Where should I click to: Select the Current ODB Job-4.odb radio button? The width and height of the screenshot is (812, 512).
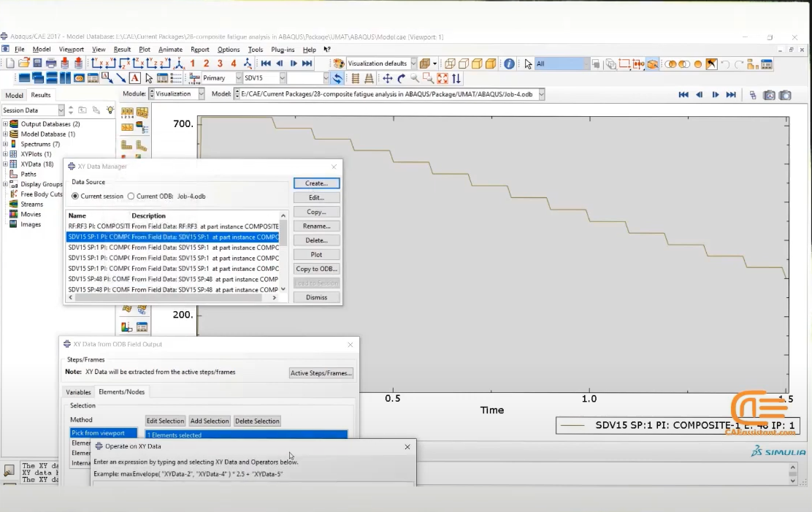[x=131, y=196]
